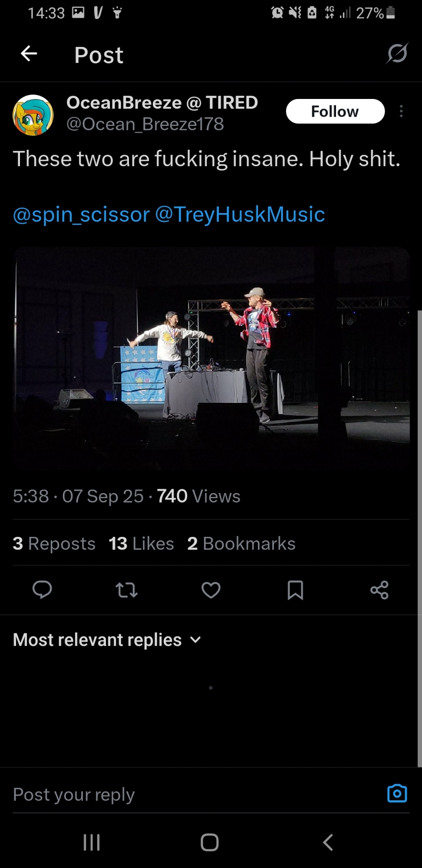Tap the camera icon in reply bar
This screenshot has height=868, width=422.
pos(397,793)
